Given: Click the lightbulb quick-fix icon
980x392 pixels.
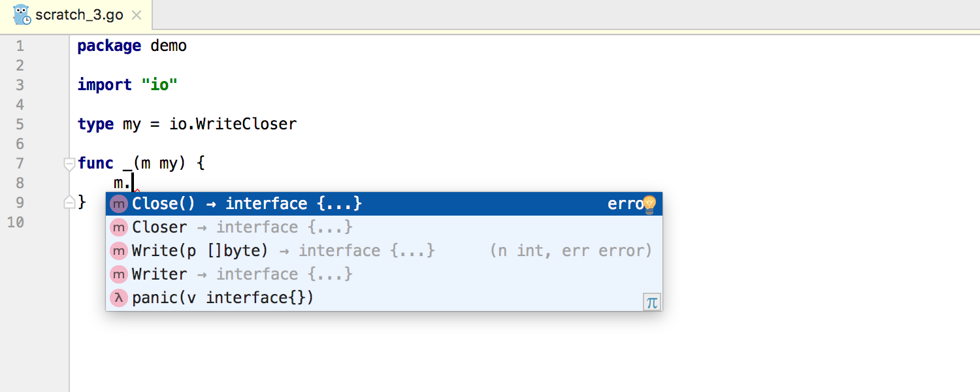Looking at the screenshot, I should pos(649,204).
